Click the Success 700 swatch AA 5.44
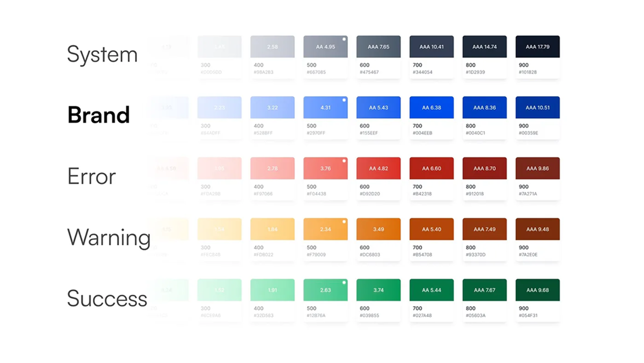The width and height of the screenshot is (644, 363). [x=431, y=290]
